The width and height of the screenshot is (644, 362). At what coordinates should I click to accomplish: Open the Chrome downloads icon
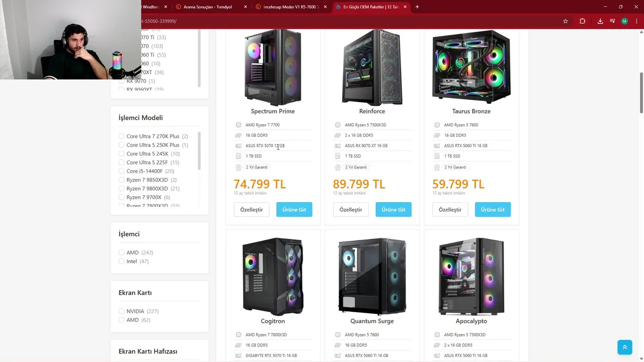[600, 21]
